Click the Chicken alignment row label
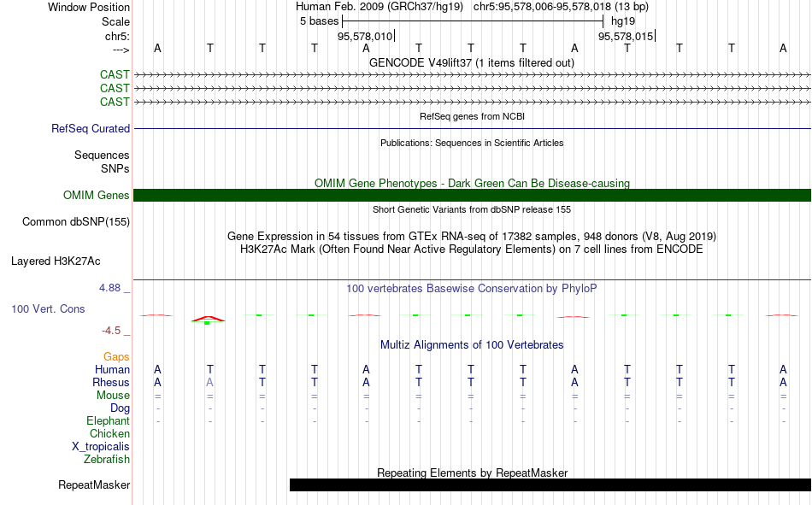The height and width of the screenshot is (505, 812). [x=109, y=433]
